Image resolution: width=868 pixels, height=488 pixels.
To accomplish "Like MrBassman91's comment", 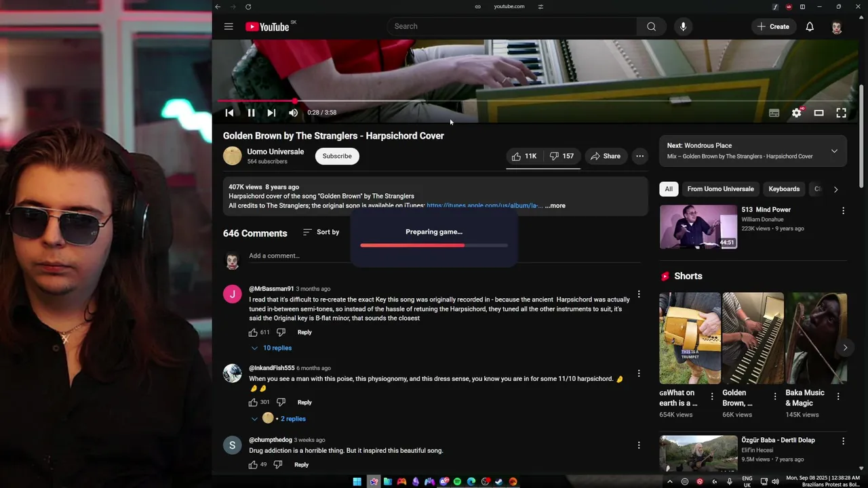I will click(x=253, y=333).
